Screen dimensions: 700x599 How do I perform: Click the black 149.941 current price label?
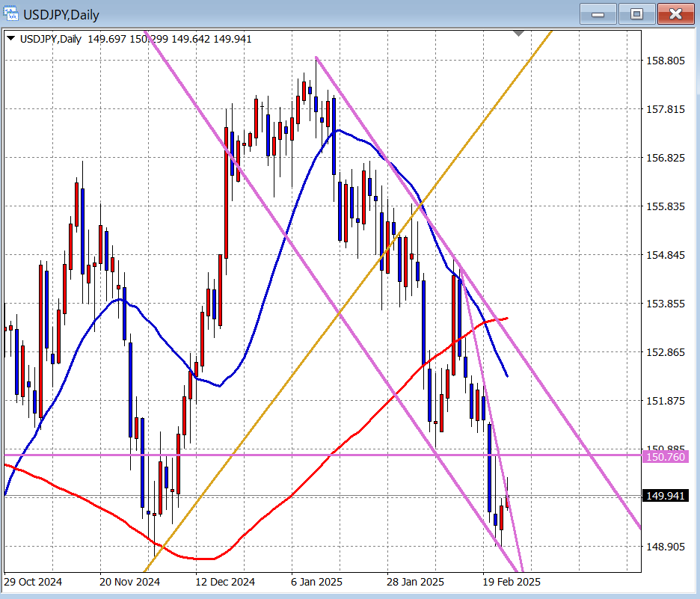pos(665,495)
